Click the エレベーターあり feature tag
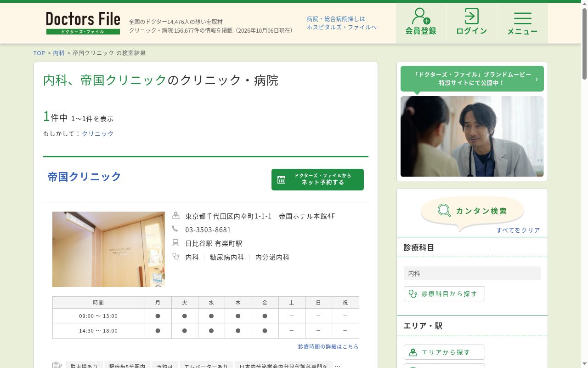The width and height of the screenshot is (588, 368). (x=206, y=366)
